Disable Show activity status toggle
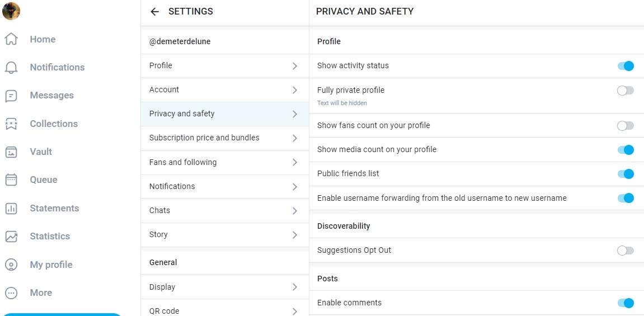The width and height of the screenshot is (644, 316). point(626,65)
